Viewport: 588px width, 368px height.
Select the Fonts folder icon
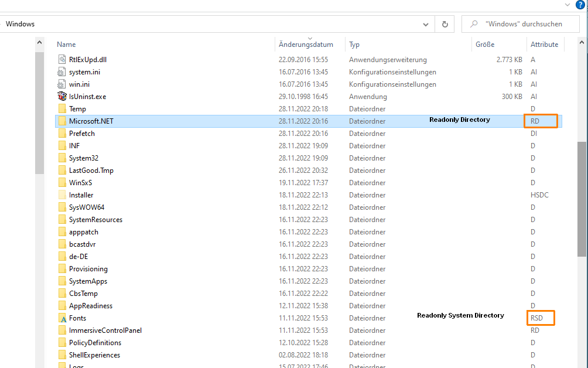(63, 318)
